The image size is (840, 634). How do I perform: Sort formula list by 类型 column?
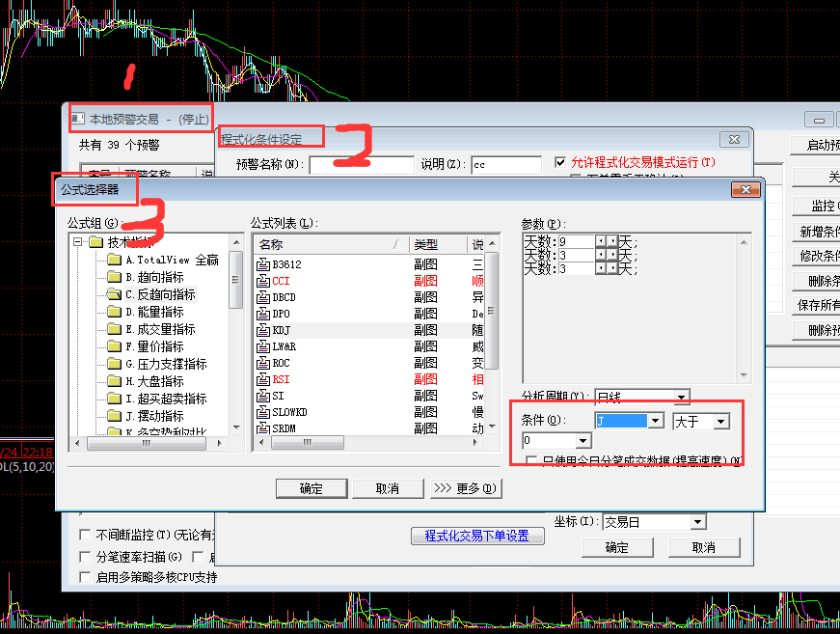pos(438,245)
